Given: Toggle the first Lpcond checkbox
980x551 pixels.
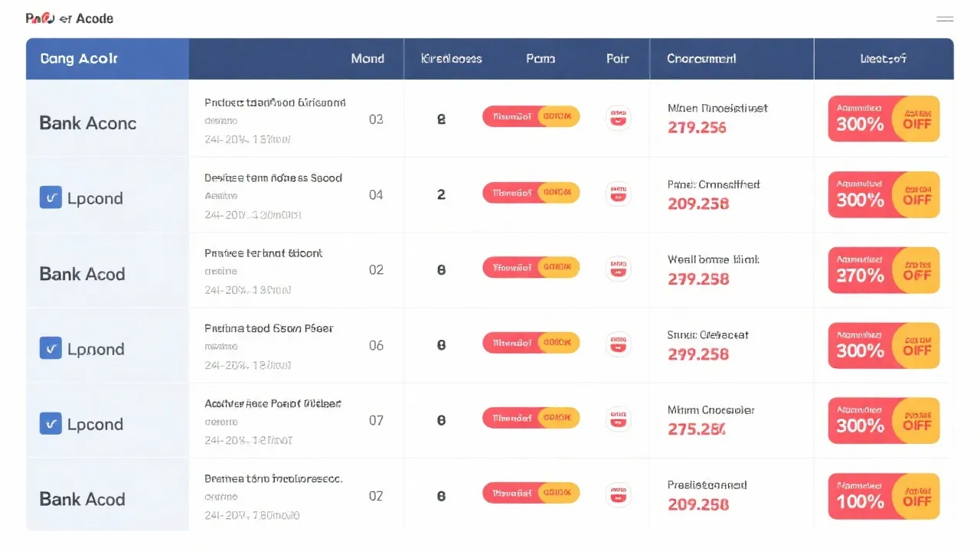Looking at the screenshot, I should click(51, 198).
